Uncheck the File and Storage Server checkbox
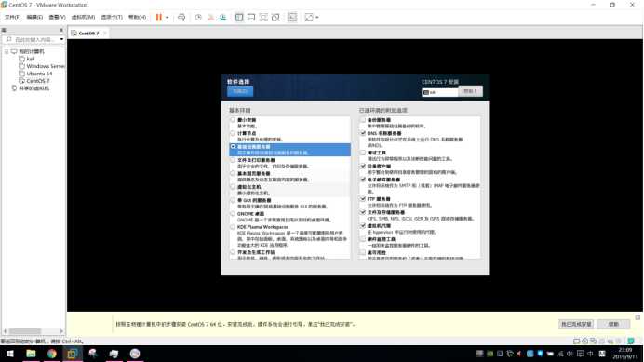The width and height of the screenshot is (644, 362). pyautogui.click(x=363, y=212)
